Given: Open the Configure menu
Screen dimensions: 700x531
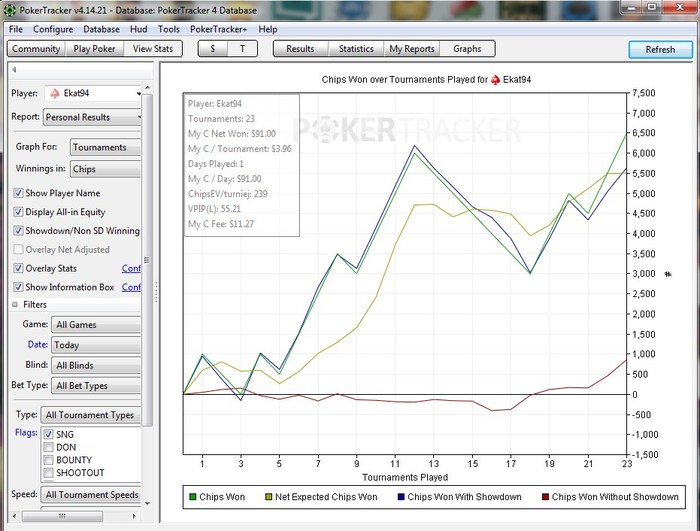Looking at the screenshot, I should click(x=53, y=29).
